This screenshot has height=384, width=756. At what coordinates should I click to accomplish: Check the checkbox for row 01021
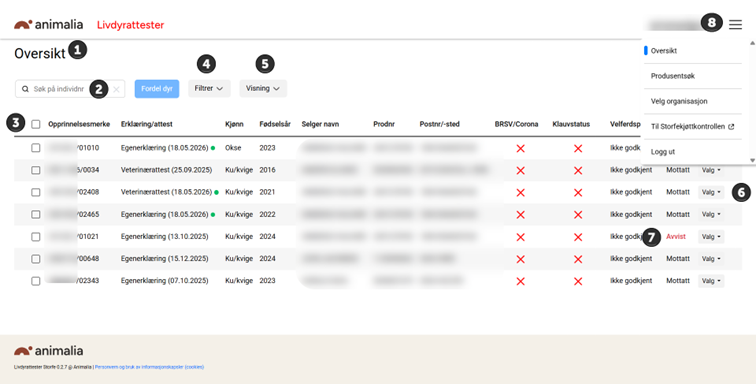tap(36, 236)
